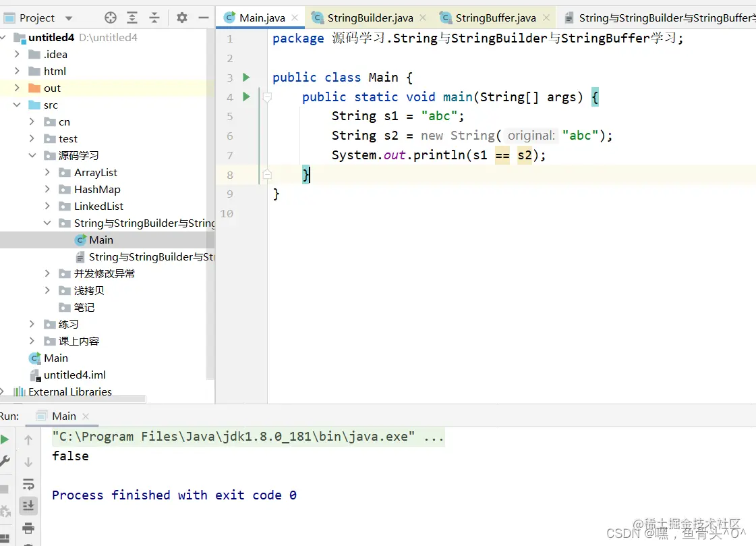Hide the Project panel with minus icon
The image size is (756, 546).
pyautogui.click(x=204, y=18)
